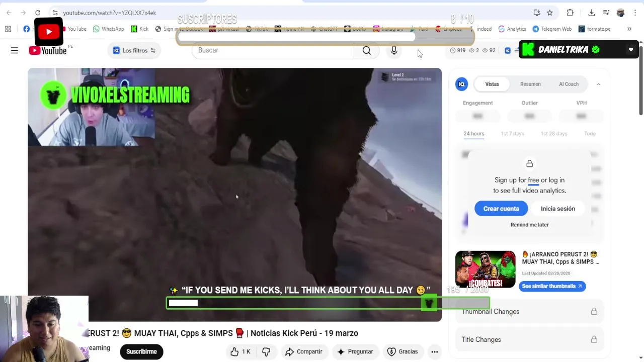
Task: Open the site info icon in the address bar
Action: 55,13
